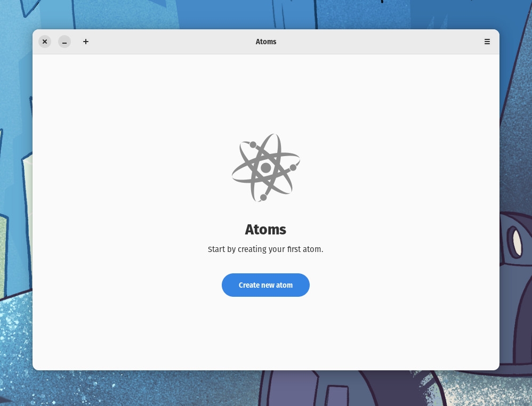Click the minimize icon in the header bar

click(65, 42)
